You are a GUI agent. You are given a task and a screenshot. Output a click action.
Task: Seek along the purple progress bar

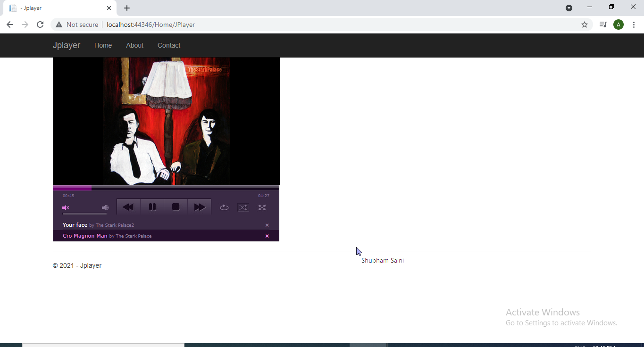pos(166,188)
